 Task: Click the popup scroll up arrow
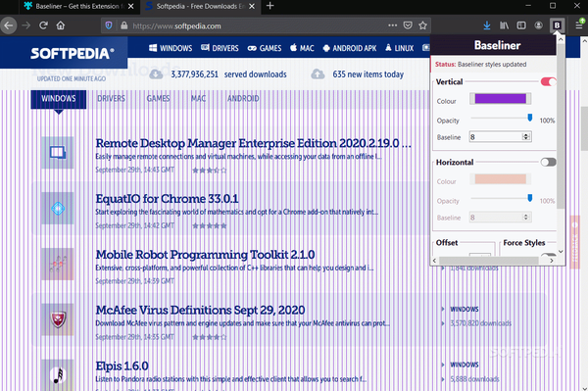click(x=561, y=39)
